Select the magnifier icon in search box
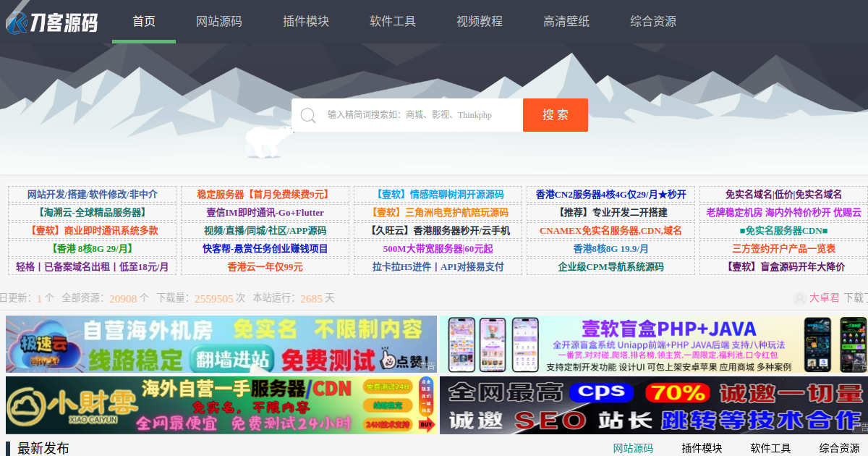Image resolution: width=868 pixels, height=456 pixels. click(308, 115)
